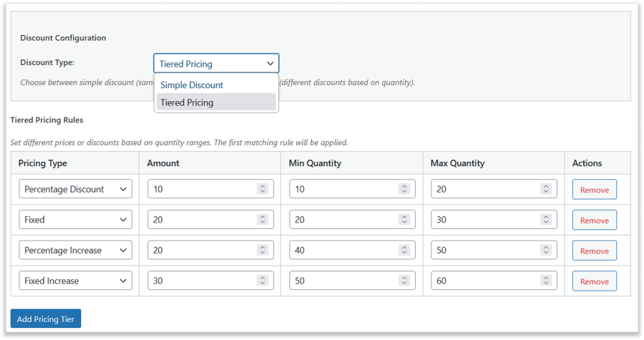Select Simple Discount option
The image size is (644, 340).
216,85
